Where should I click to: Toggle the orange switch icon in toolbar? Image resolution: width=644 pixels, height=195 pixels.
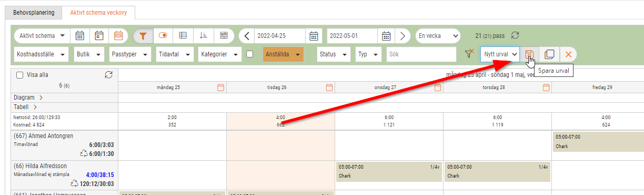(163, 36)
